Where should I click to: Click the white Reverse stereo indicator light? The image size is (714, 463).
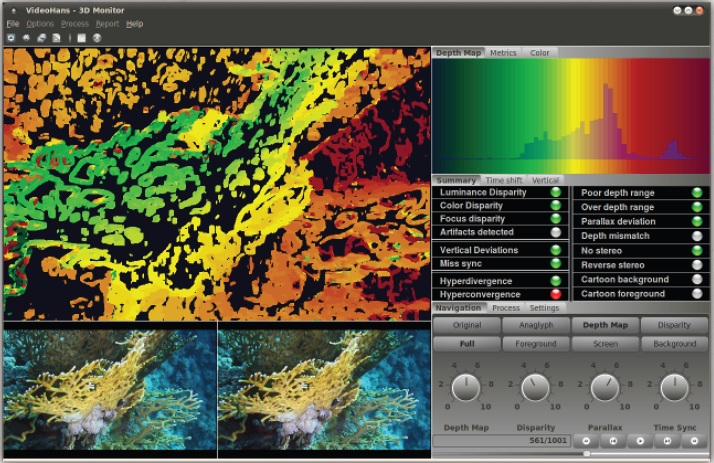[697, 265]
